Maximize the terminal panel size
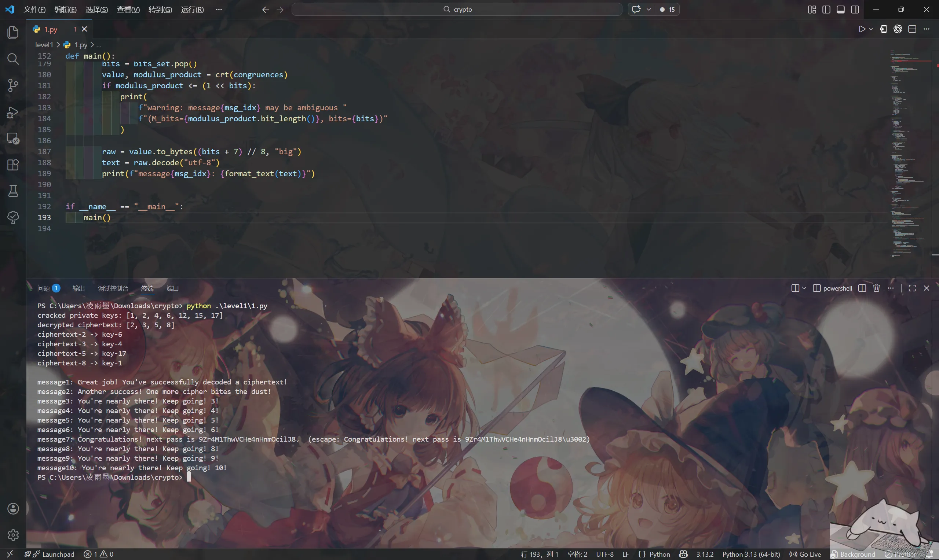 pyautogui.click(x=912, y=288)
